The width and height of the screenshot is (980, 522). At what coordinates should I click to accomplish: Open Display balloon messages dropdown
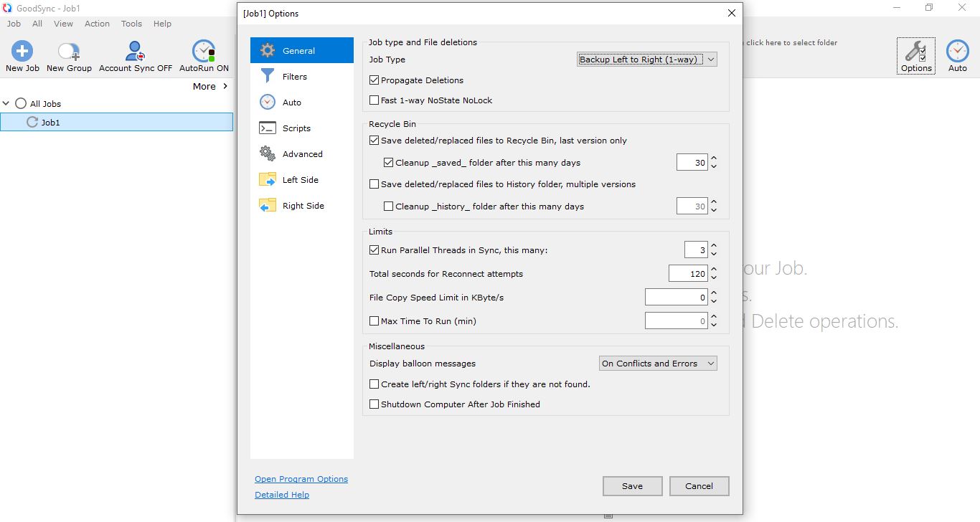click(658, 364)
